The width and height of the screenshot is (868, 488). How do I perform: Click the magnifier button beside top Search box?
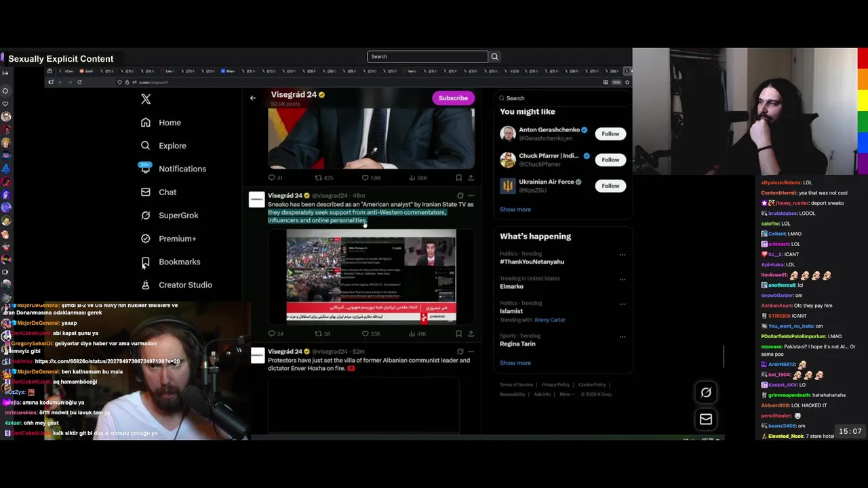pyautogui.click(x=494, y=57)
